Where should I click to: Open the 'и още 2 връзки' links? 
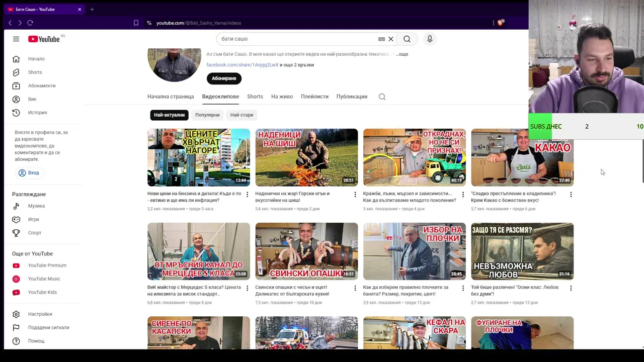(x=297, y=65)
